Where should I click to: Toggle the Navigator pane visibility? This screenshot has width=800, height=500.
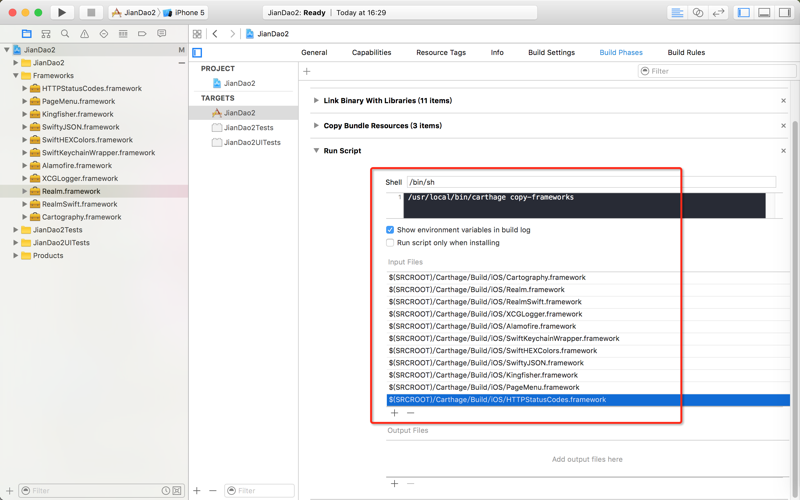click(x=744, y=13)
